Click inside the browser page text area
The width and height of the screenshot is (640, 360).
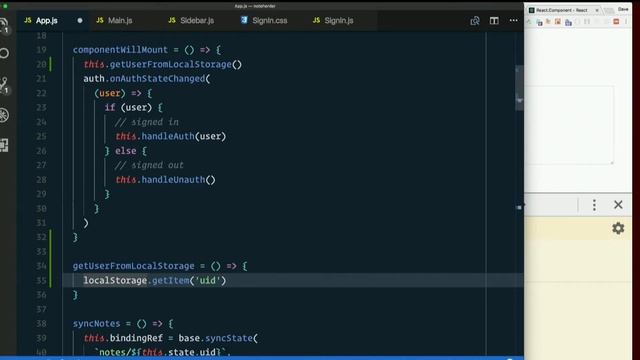[570, 125]
